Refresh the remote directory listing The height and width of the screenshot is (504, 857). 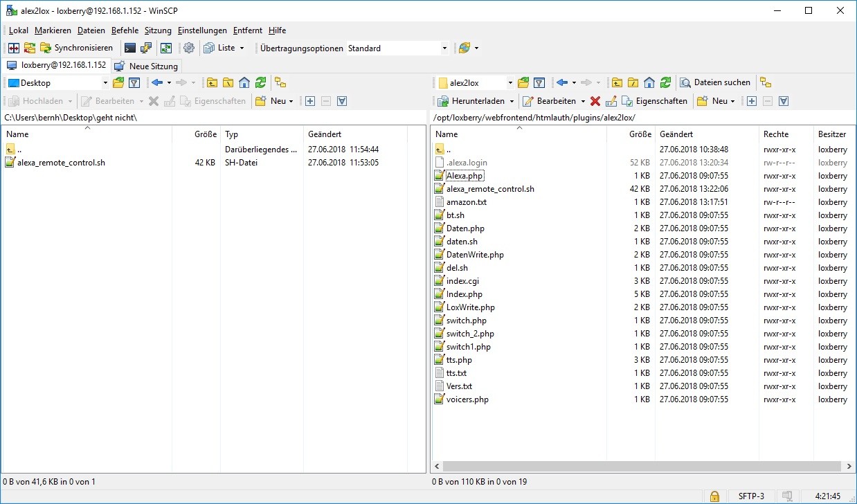[x=665, y=82]
